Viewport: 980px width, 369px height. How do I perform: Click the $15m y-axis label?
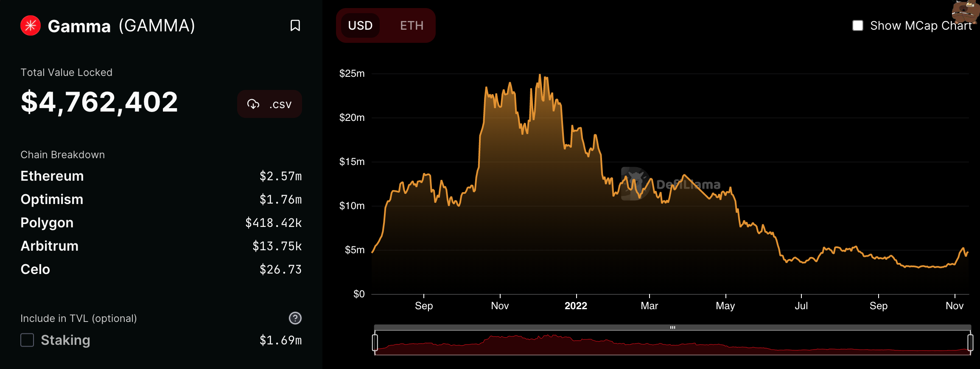tap(352, 162)
